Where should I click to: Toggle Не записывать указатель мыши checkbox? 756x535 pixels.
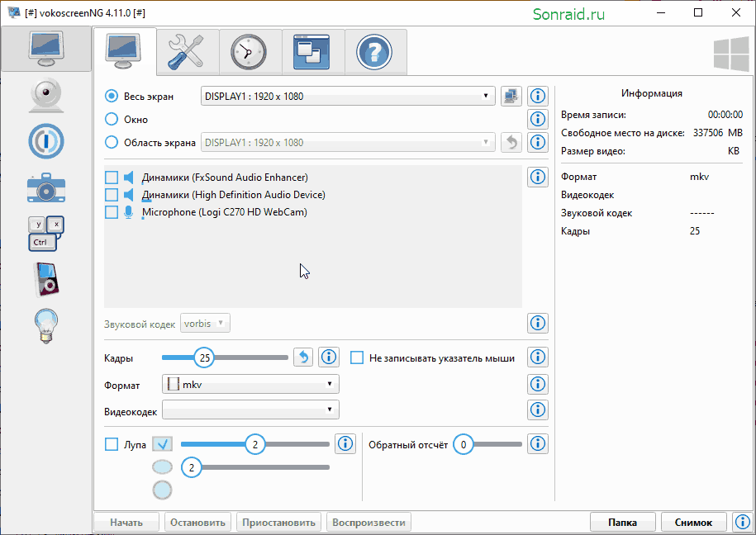[357, 357]
